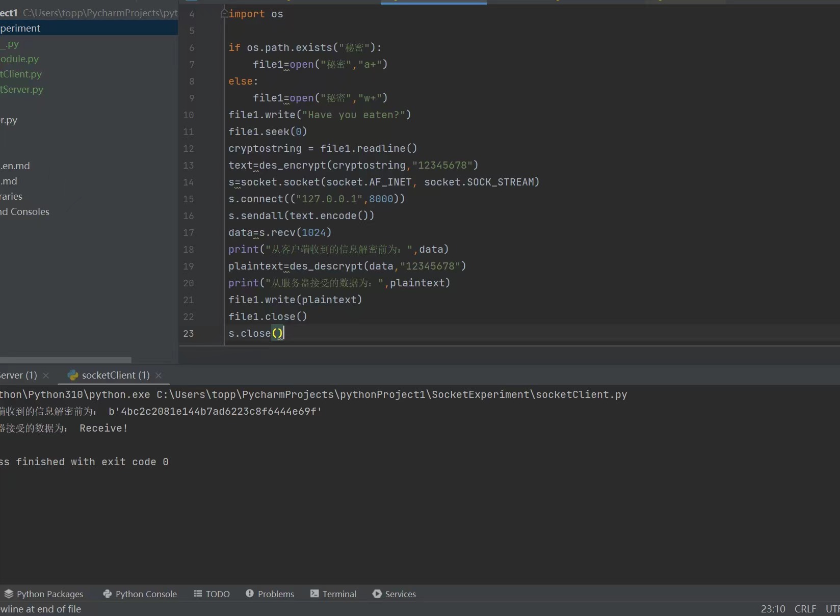The image size is (840, 616).
Task: Select the periment folder row
Action: (89, 29)
